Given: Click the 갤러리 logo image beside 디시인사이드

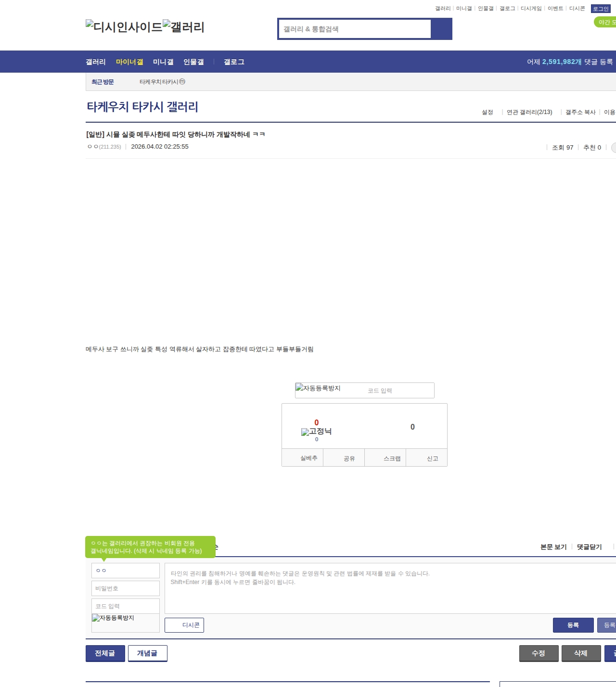Looking at the screenshot, I should click(x=184, y=27).
